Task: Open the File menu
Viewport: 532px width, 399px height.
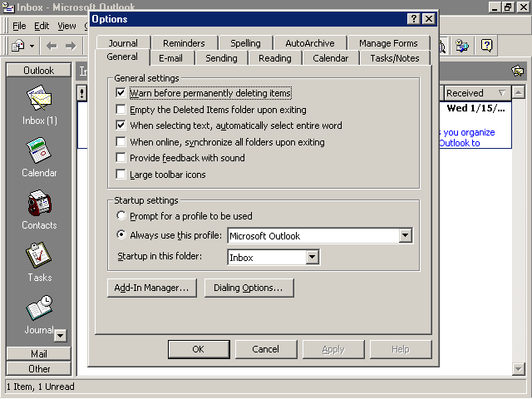Action: click(19, 26)
